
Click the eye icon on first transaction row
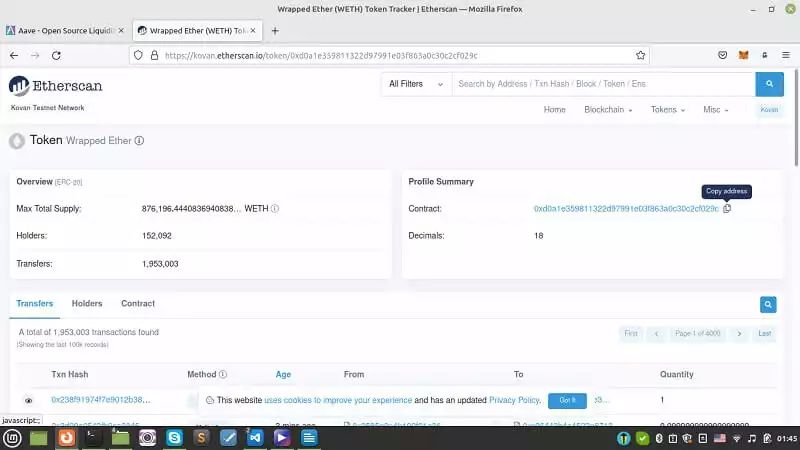(x=29, y=401)
